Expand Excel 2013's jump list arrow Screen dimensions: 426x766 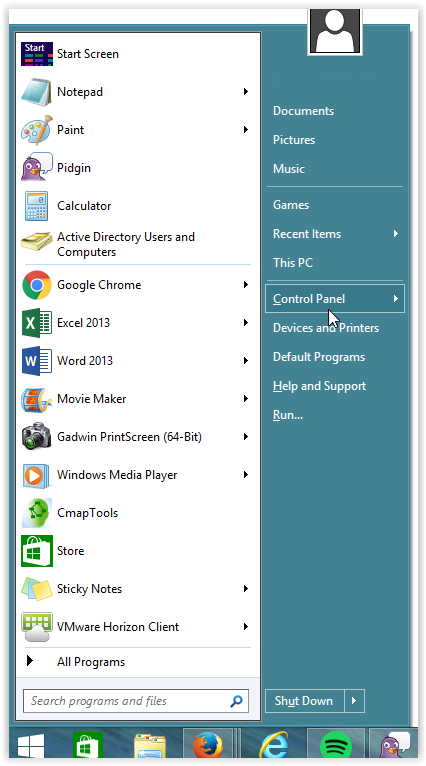click(246, 323)
